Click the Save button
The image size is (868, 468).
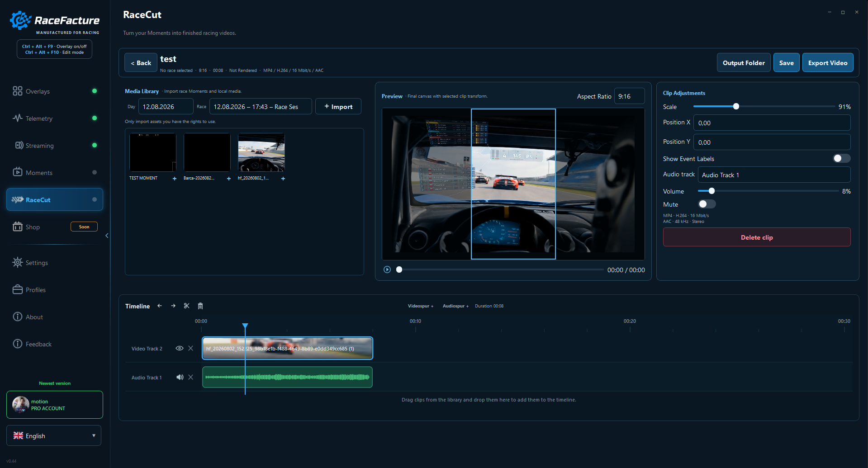pyautogui.click(x=786, y=63)
